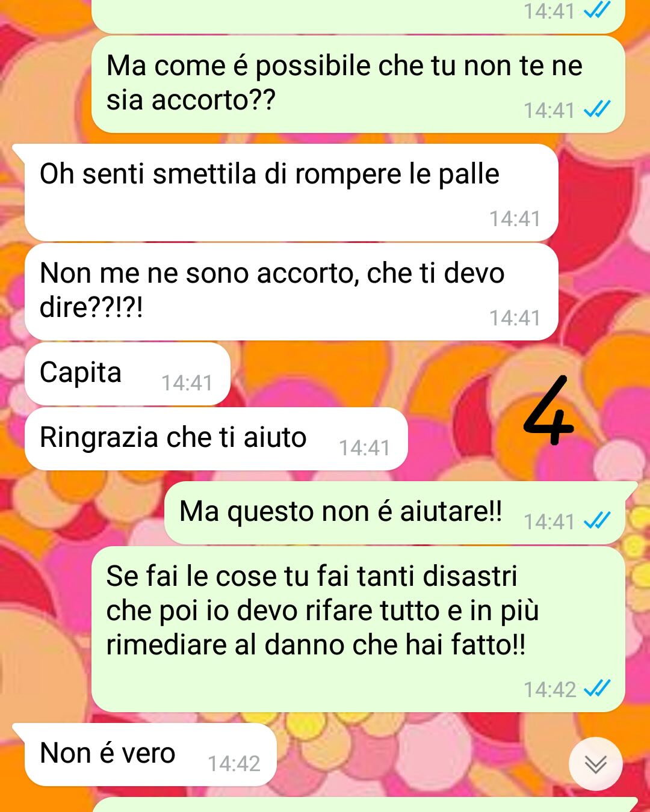Screen dimensions: 650x812
Task: Tap the blue read ticks on 'sia accorto??'
Action: click(x=597, y=109)
